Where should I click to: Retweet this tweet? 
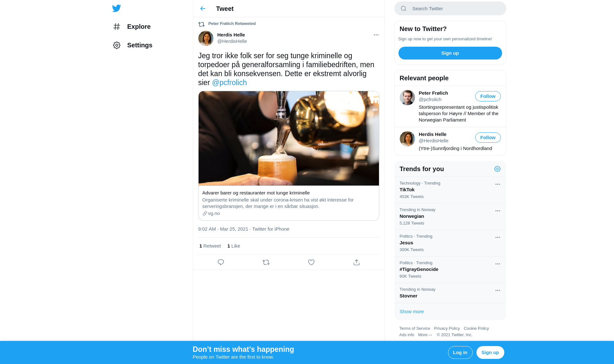pyautogui.click(x=266, y=262)
